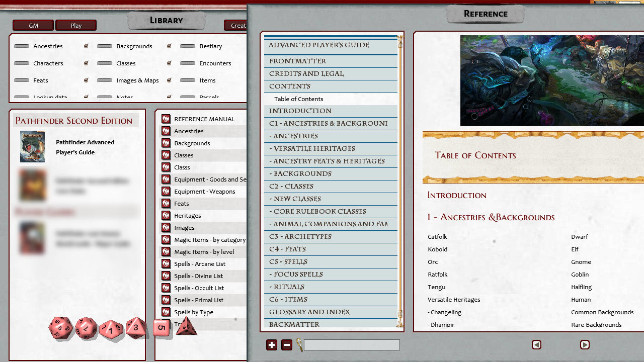Go to previous reference page arrow
644x362 pixels.
(536, 345)
